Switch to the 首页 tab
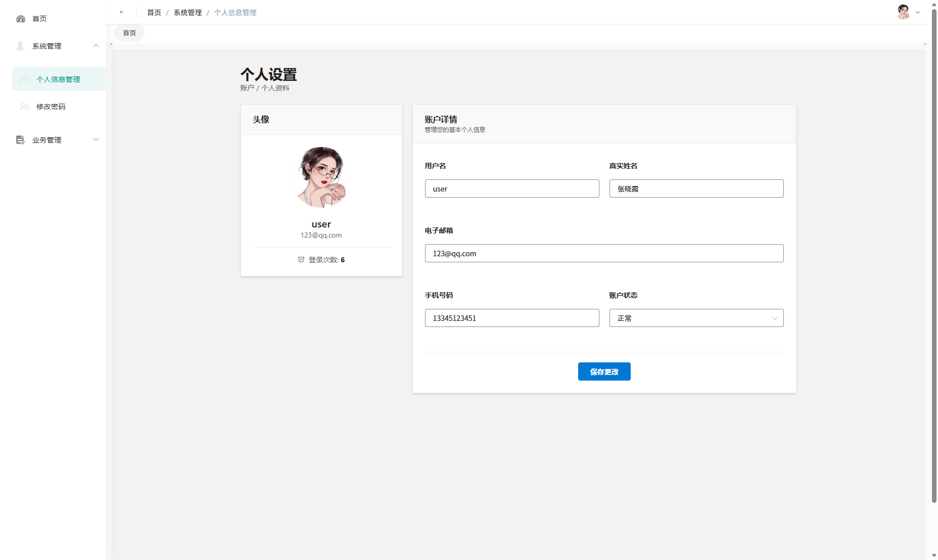938x560 pixels. [x=129, y=33]
